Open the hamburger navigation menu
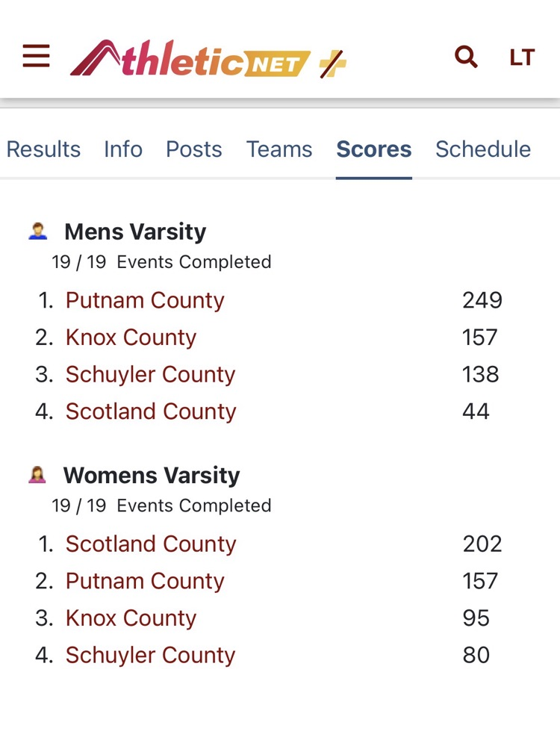The width and height of the screenshot is (560, 737). pyautogui.click(x=36, y=57)
